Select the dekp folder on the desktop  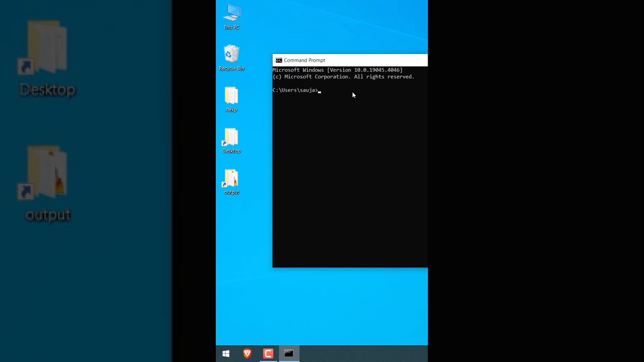pos(231,100)
